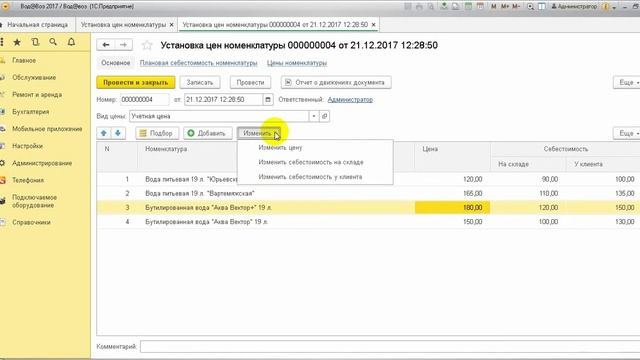The width and height of the screenshot is (640, 360).
Task: Open Обслуживание section in sidebar
Action: [x=34, y=78]
